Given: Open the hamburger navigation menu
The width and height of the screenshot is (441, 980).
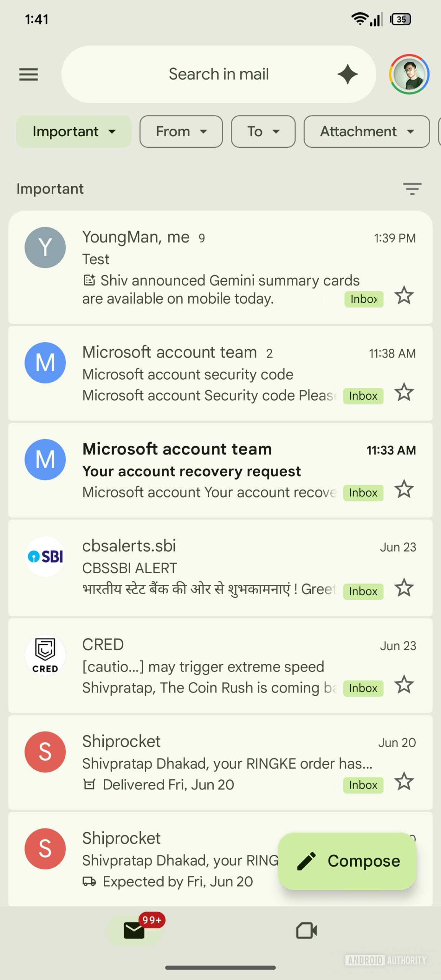Looking at the screenshot, I should pos(29,74).
